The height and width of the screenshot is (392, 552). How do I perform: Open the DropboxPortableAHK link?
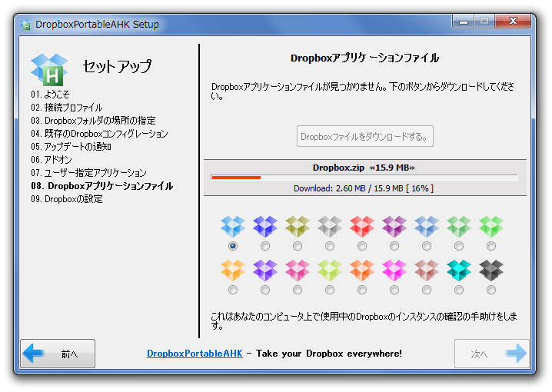pos(195,354)
